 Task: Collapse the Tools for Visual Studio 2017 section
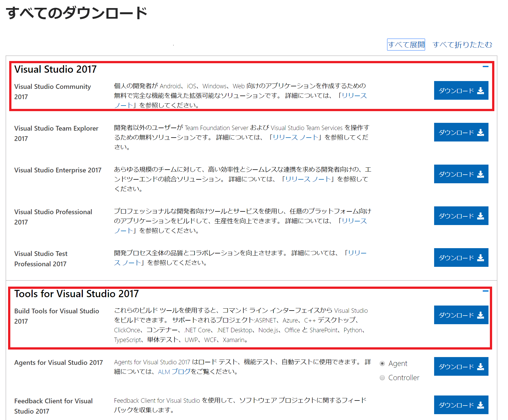tap(485, 290)
